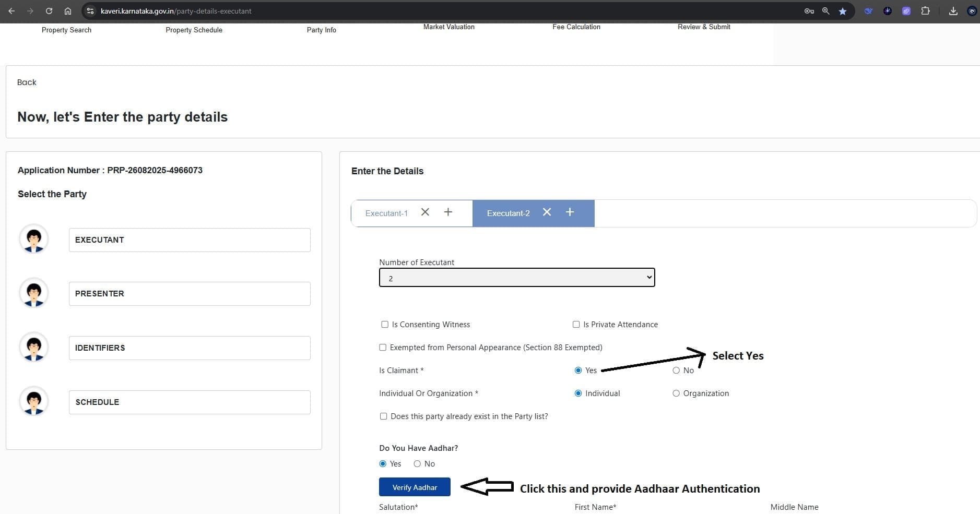Open browser downloads icon
This screenshot has width=980, height=514.
click(953, 11)
